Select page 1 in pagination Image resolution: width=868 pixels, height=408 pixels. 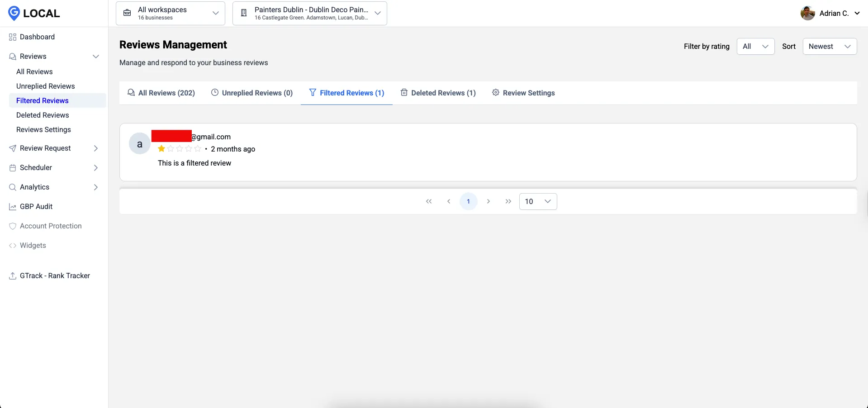468,201
